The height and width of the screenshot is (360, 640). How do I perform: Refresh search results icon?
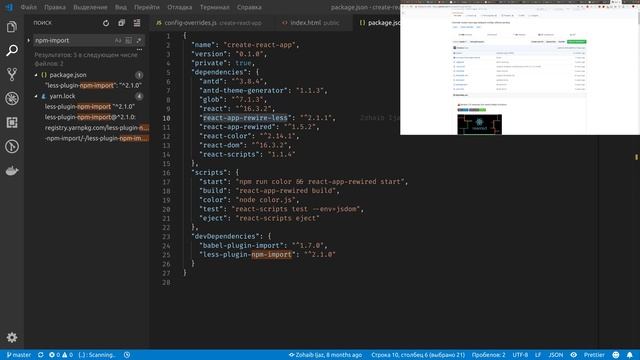106,23
